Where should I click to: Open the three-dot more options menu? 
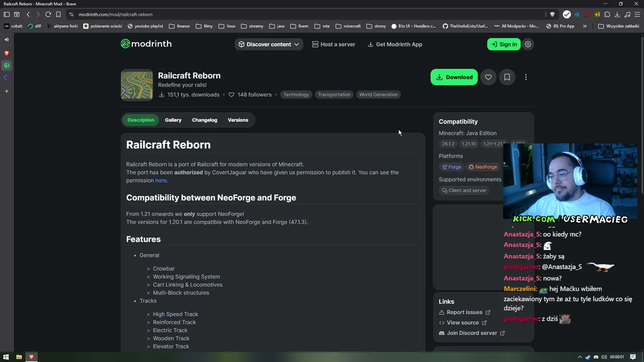point(526,77)
